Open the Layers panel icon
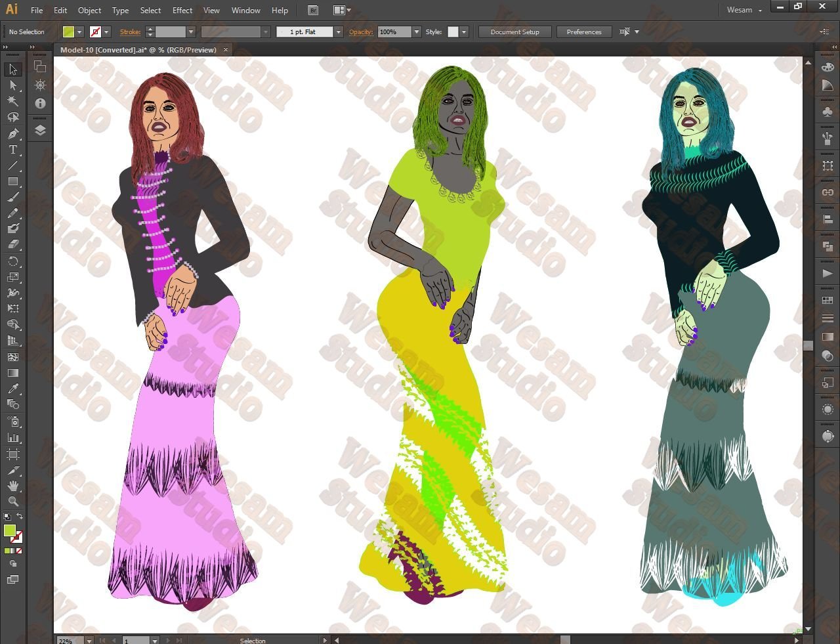This screenshot has width=840, height=644. pyautogui.click(x=40, y=130)
